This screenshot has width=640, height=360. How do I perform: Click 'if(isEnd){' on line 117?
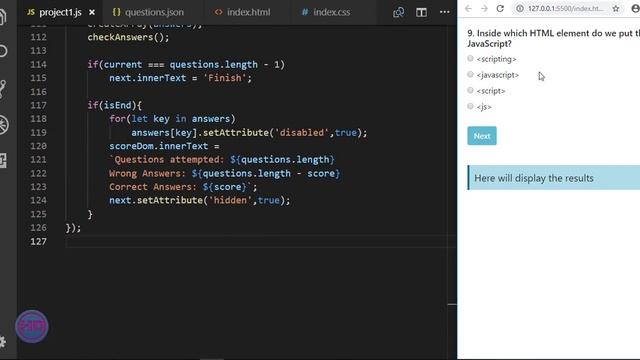tap(114, 105)
